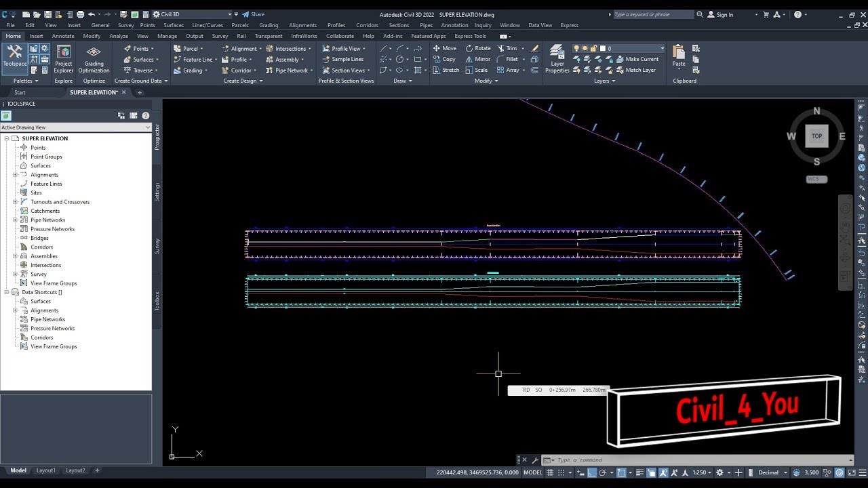The image size is (868, 488).
Task: Click the shopping cart icon
Action: (x=766, y=14)
